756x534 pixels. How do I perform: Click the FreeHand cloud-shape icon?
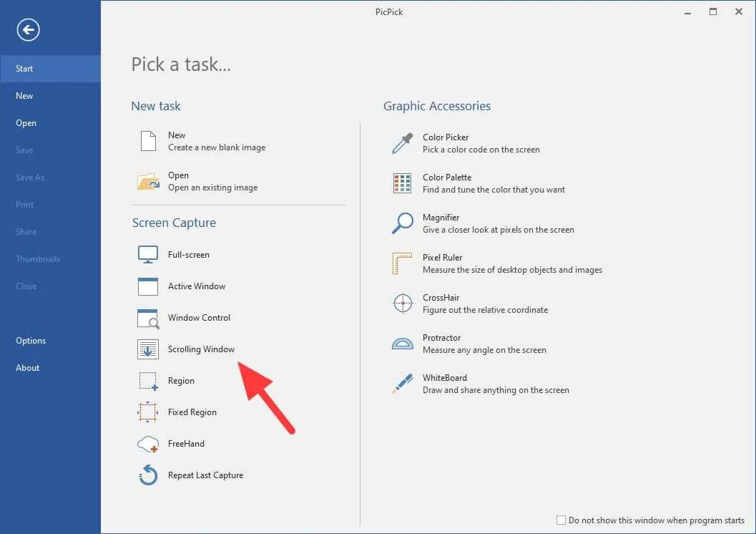[x=148, y=444]
